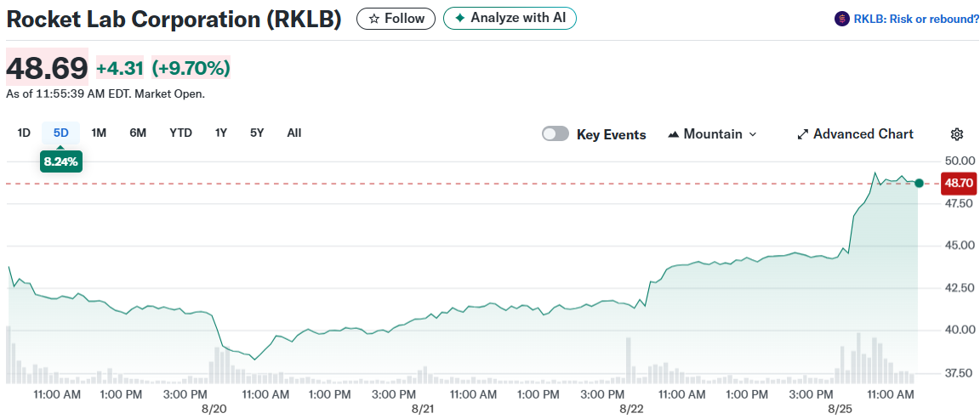Click the 50.00 price axis label
This screenshot has height=419, width=980.
tap(958, 161)
